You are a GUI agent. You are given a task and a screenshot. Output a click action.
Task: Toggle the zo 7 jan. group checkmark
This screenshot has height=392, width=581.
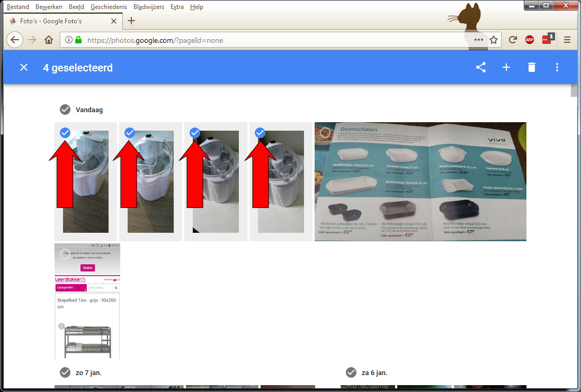click(x=65, y=372)
